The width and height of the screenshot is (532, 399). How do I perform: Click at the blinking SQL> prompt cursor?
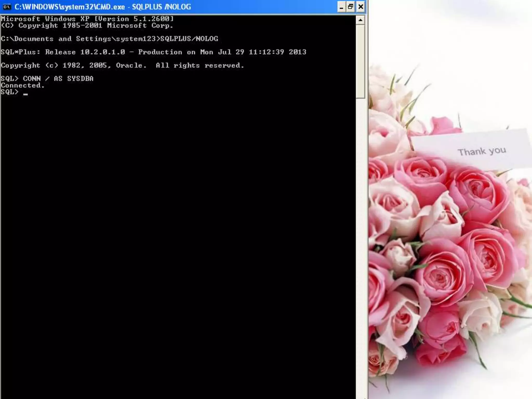[x=25, y=93]
